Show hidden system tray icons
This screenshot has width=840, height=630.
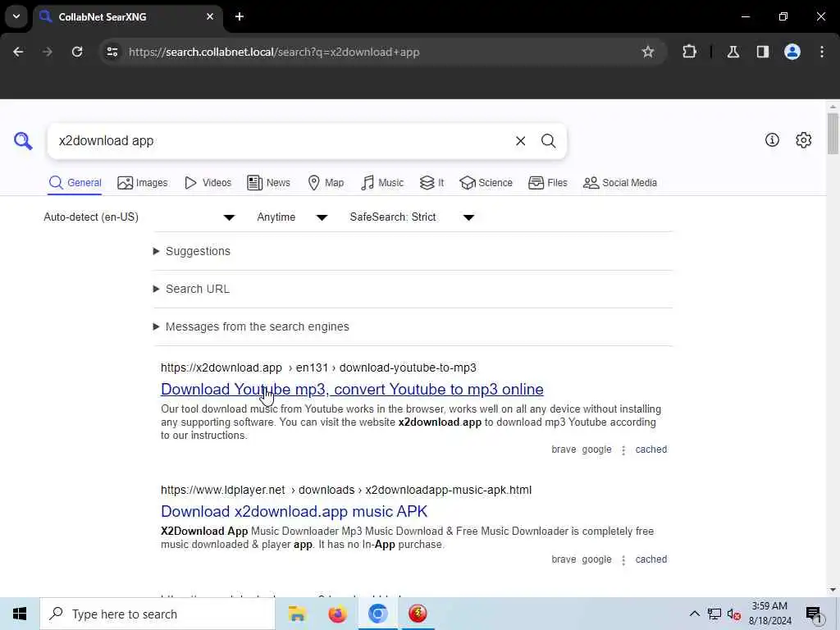coord(694,614)
